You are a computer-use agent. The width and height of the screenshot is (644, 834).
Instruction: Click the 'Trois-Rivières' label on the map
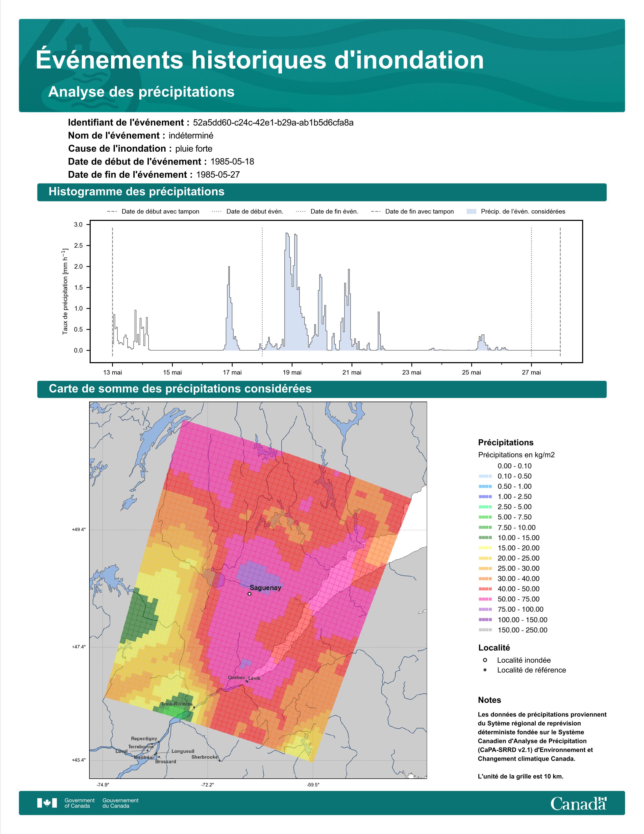point(177,704)
